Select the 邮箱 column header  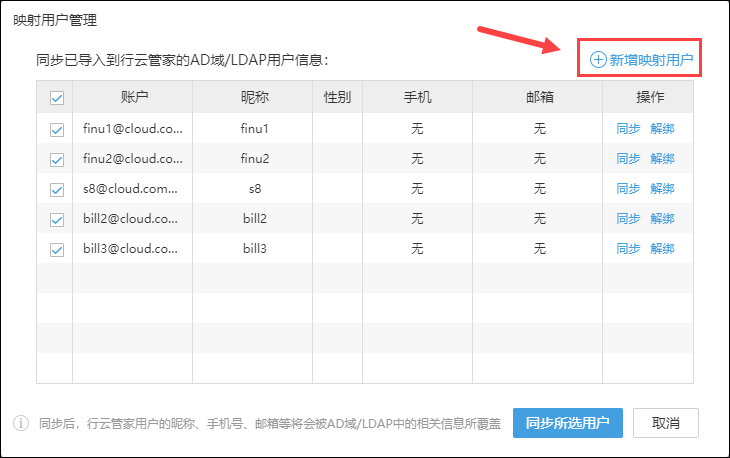click(x=539, y=97)
